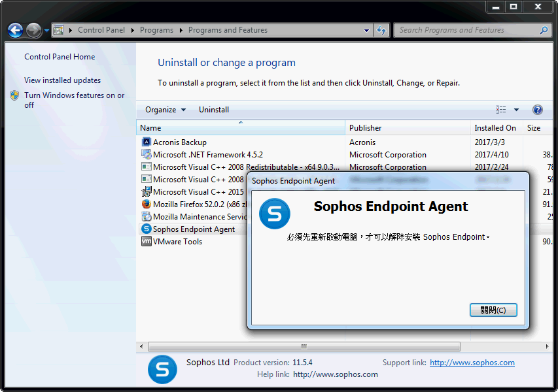
Task: Click the Back navigation arrow
Action: point(15,30)
